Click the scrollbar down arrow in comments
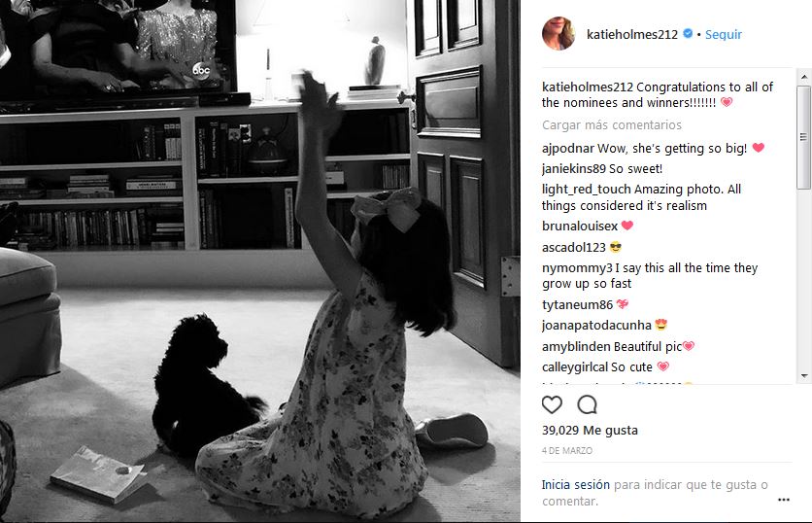 point(803,376)
